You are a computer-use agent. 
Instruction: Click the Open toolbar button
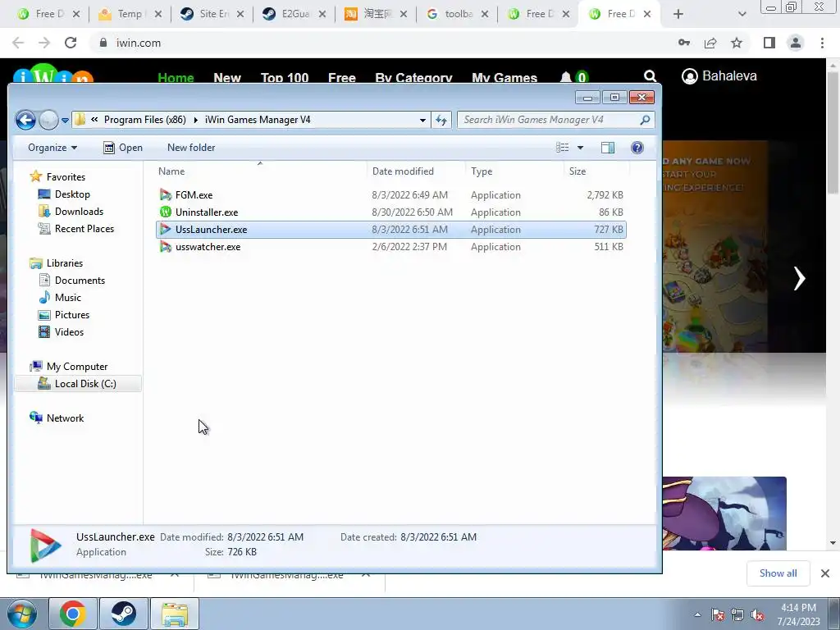click(123, 148)
